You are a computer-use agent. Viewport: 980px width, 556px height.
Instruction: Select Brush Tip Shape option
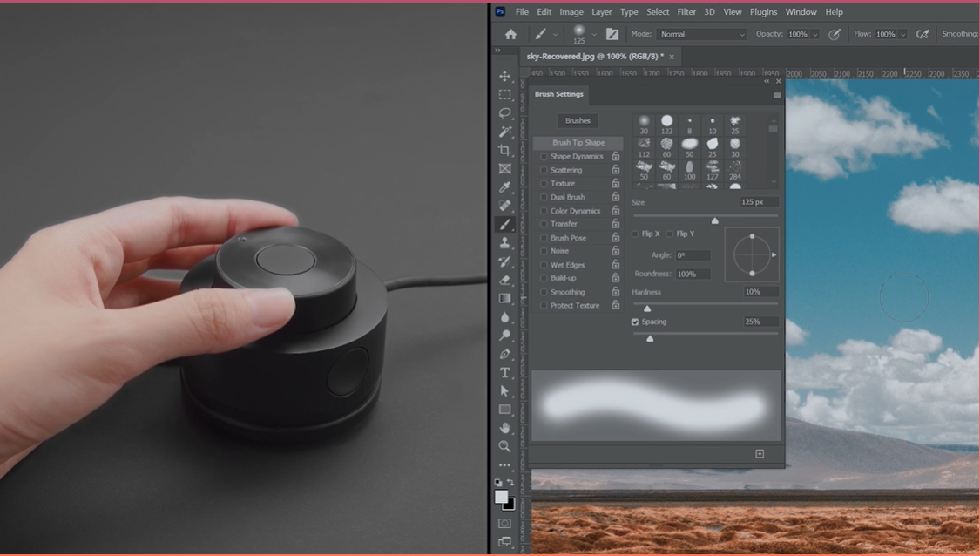pos(578,143)
